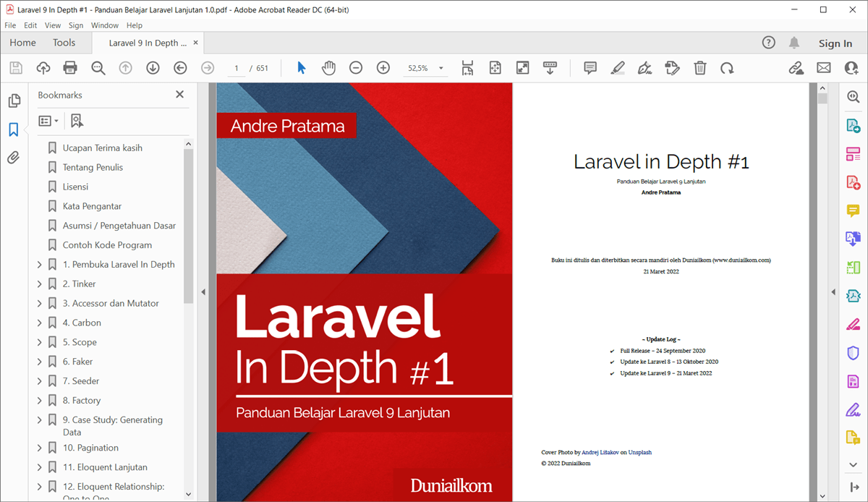Viewport: 868px width, 502px height.
Task: Switch to the Hand pan tool
Action: coord(328,68)
